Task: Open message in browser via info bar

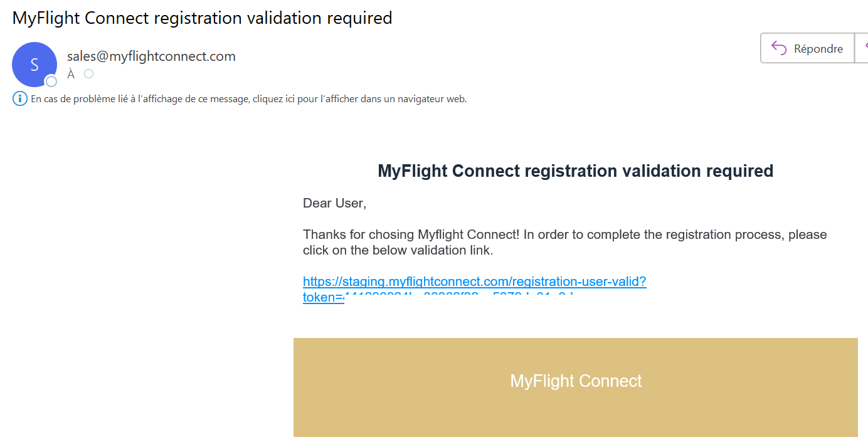Action: 248,98
